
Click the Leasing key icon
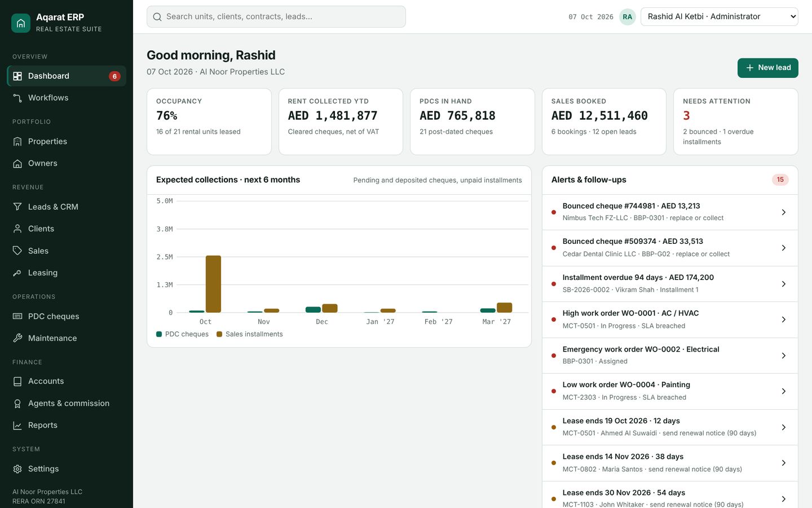coord(17,273)
